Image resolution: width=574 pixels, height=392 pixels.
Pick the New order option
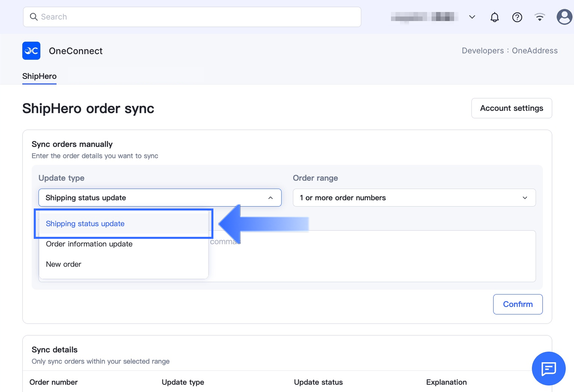(63, 264)
